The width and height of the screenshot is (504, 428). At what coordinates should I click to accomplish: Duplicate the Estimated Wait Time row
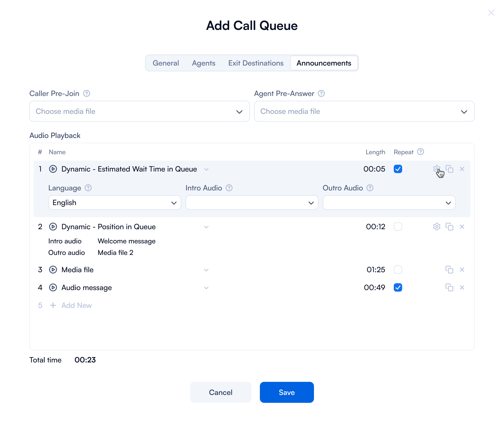tap(450, 169)
